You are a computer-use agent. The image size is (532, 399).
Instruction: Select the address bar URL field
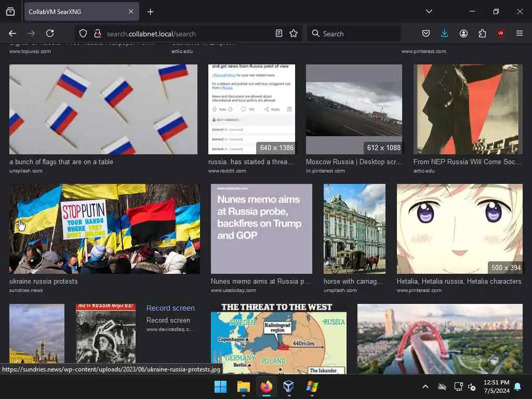[188, 34]
